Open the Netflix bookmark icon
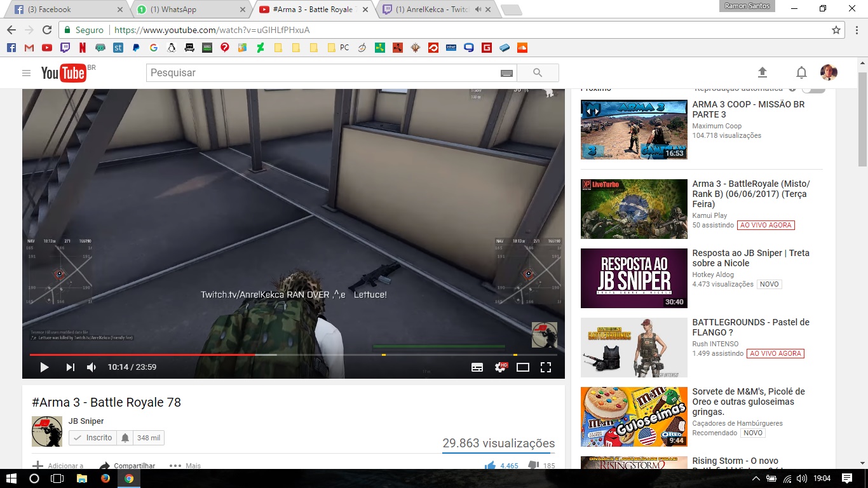The image size is (868, 488). click(x=83, y=48)
